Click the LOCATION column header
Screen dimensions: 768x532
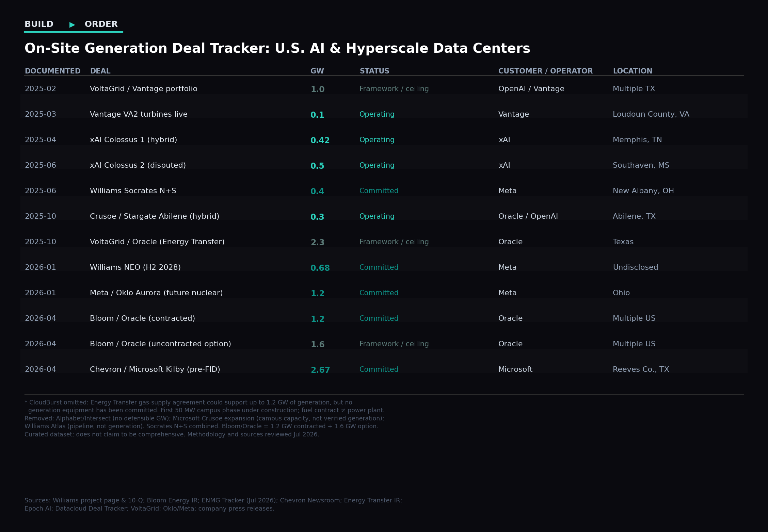633,71
